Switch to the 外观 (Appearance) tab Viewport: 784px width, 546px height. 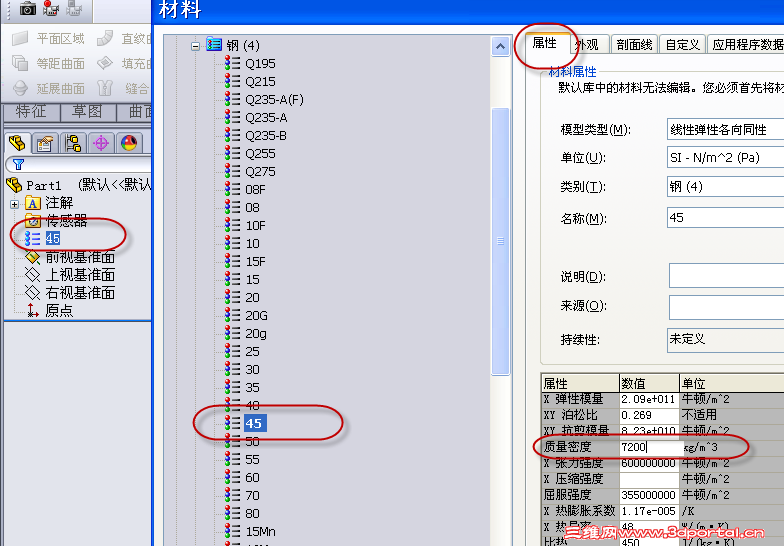pyautogui.click(x=588, y=45)
